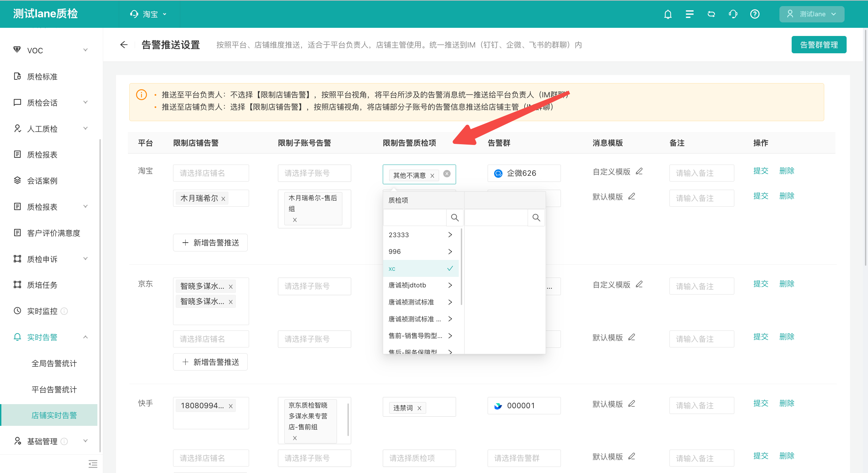The width and height of the screenshot is (868, 473).
Task: Clear selection with gray circle X icon
Action: pos(447,173)
